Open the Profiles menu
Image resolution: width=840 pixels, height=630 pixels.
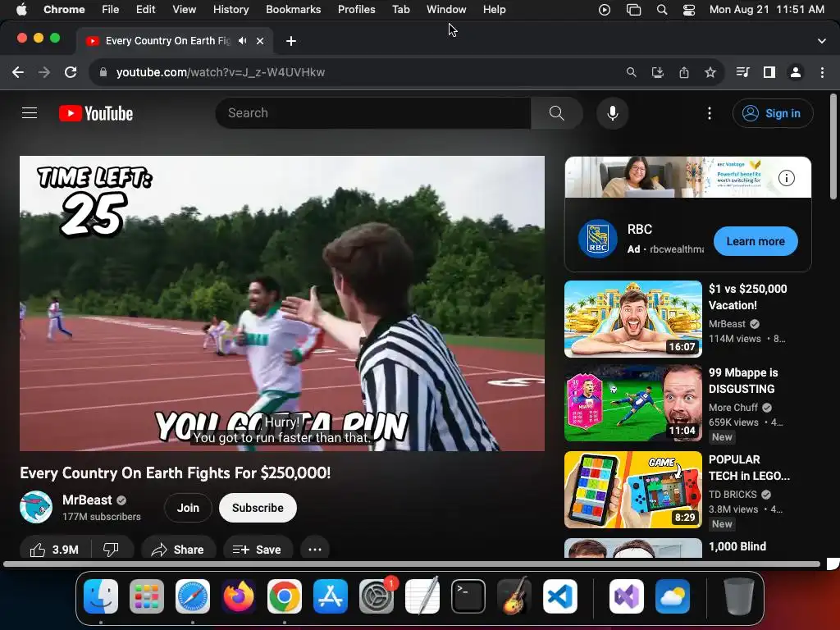click(x=356, y=9)
